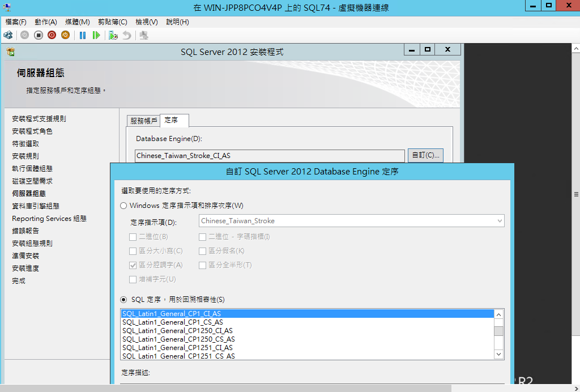Toggle the 二進位 - 字碼指標 checkbox
The width and height of the screenshot is (580, 392).
pos(202,237)
